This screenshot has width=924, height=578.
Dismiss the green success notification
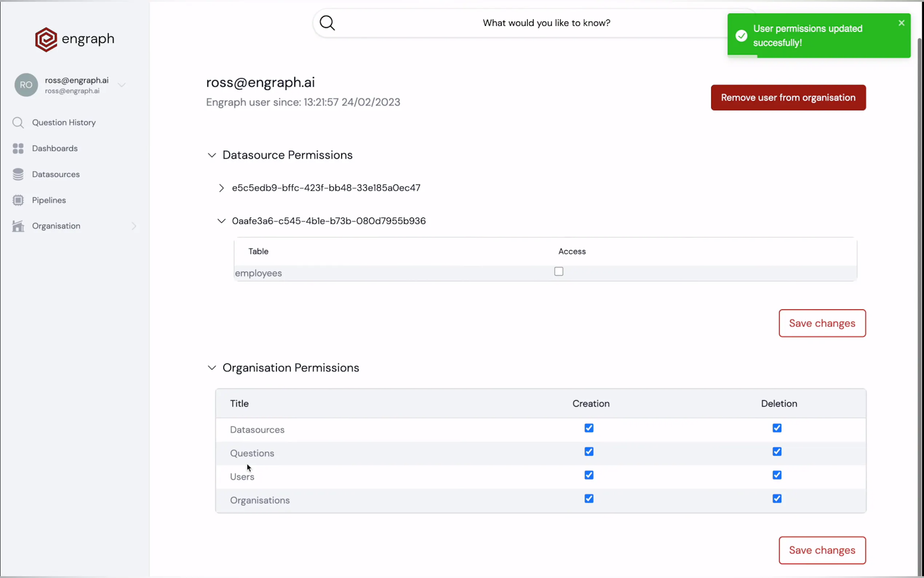(901, 23)
